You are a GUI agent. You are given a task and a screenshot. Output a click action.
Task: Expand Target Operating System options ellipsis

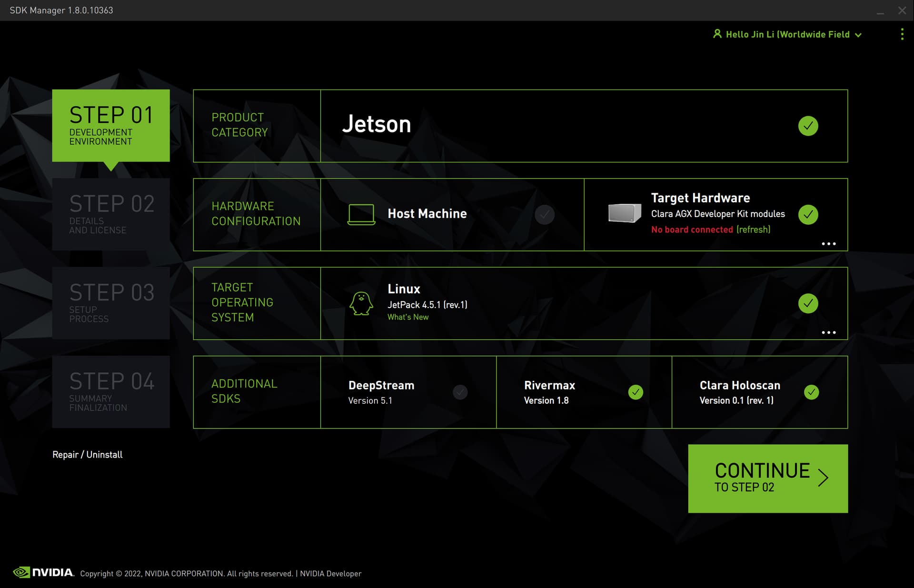pyautogui.click(x=828, y=332)
